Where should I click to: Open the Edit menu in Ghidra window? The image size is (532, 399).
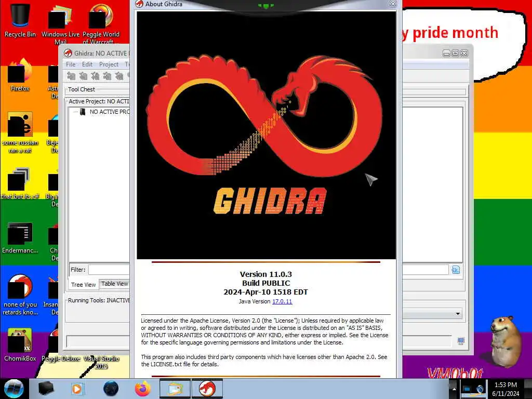pos(87,64)
